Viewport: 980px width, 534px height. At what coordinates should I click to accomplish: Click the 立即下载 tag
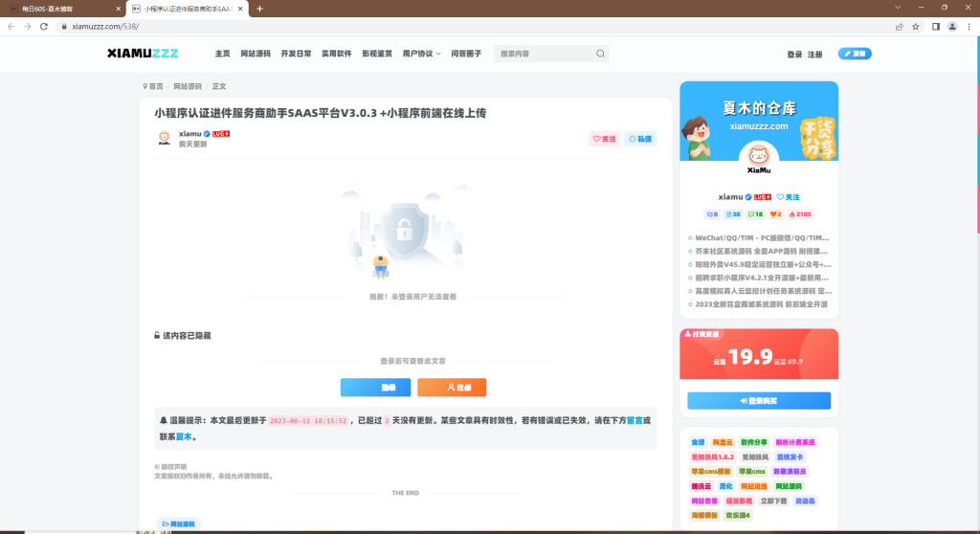coord(773,501)
